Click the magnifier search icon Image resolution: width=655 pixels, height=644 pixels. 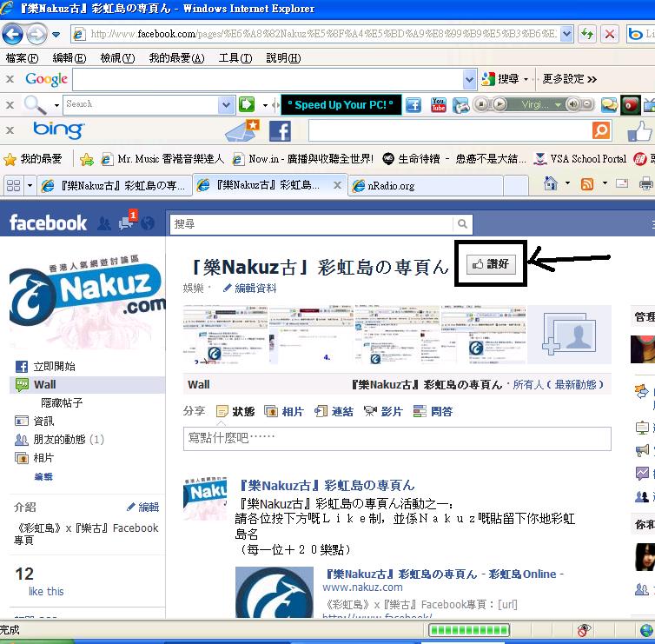click(35, 104)
